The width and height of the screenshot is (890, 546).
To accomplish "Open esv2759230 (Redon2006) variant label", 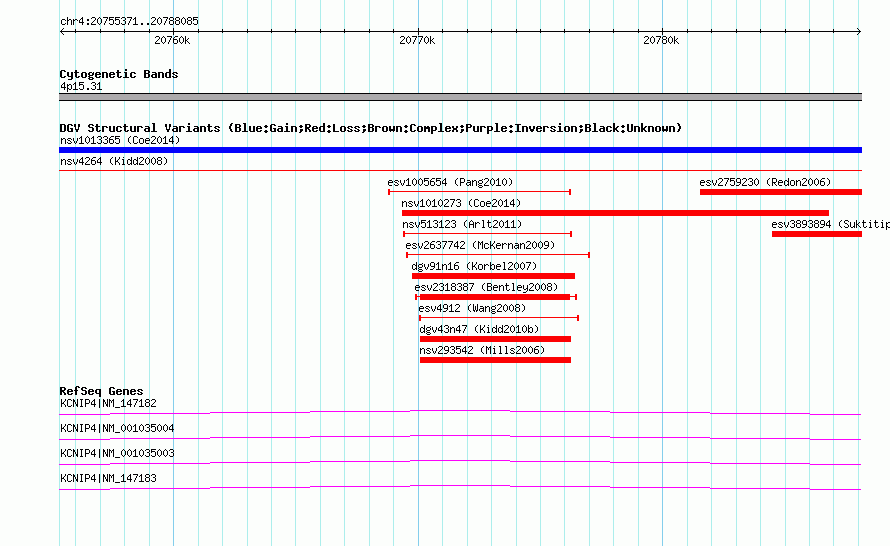I will tap(765, 182).
